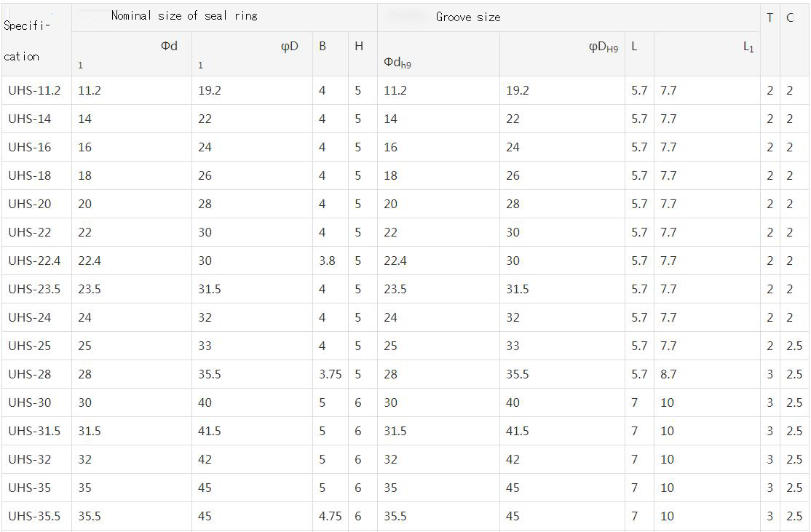Select the UHS-23.5 row label
Image resolution: width=811 pixels, height=532 pixels.
point(35,289)
